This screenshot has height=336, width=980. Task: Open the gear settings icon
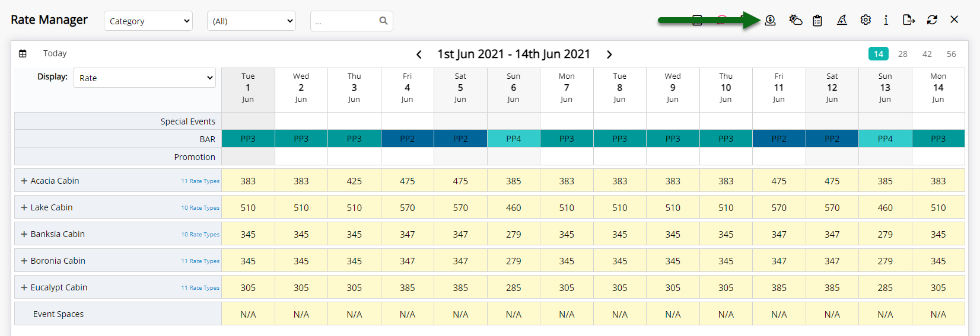(866, 20)
